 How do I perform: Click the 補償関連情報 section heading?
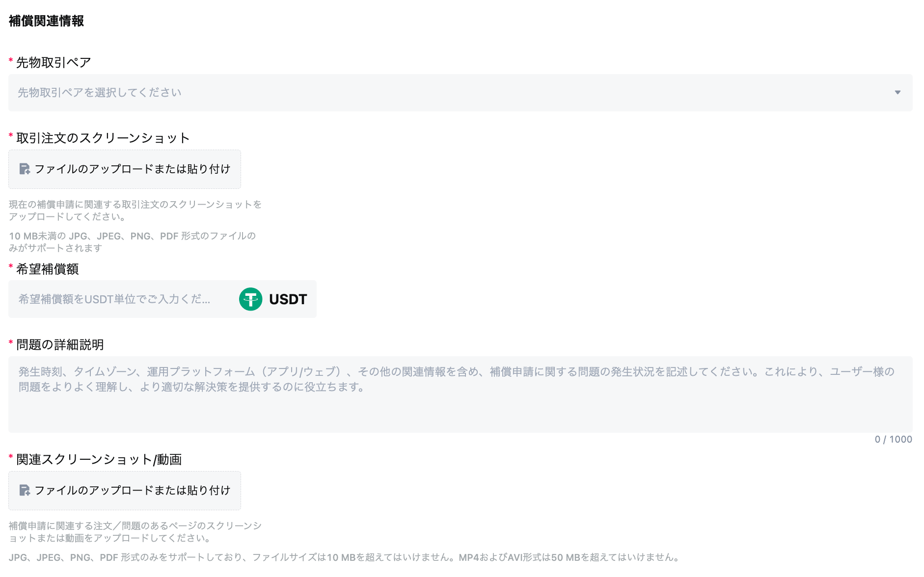46,21
